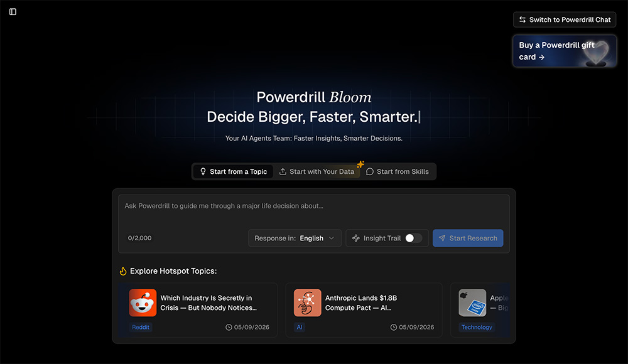Click the Explore Hotspot Topics heading
This screenshot has width=628, height=364.
coord(173,271)
